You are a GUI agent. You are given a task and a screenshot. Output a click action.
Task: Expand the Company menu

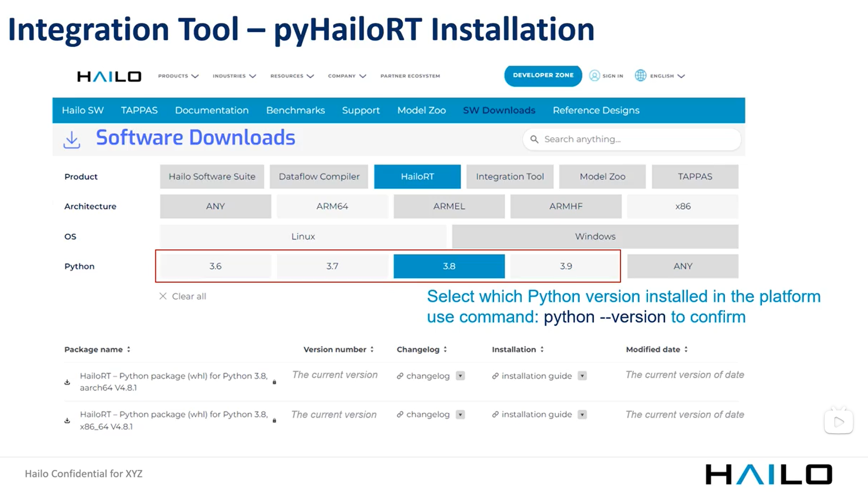(347, 76)
